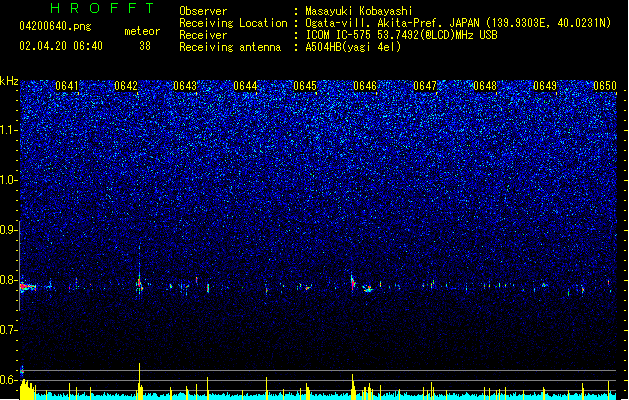The image size is (629, 400).
Task: Click the 'Receiving antenna' label
Action: tap(230, 47)
